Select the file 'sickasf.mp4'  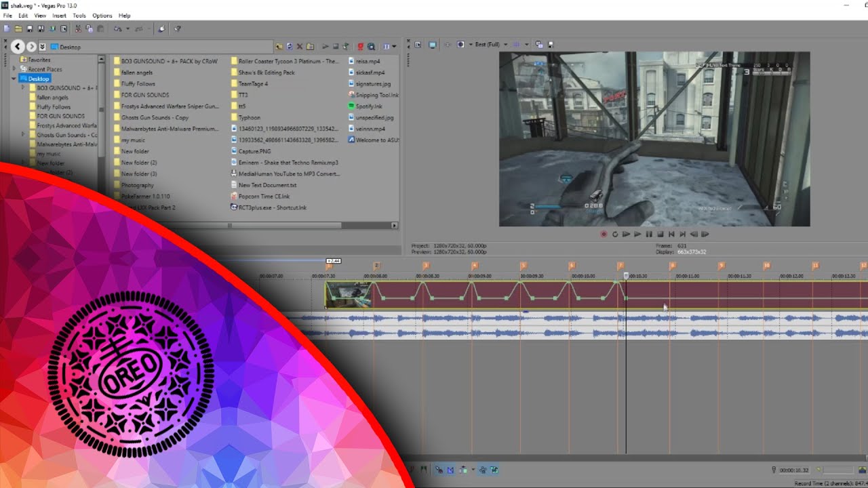(x=367, y=73)
